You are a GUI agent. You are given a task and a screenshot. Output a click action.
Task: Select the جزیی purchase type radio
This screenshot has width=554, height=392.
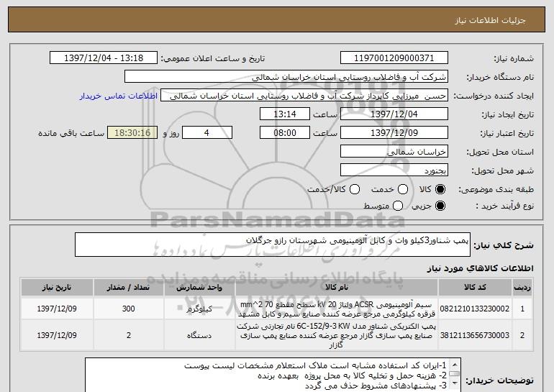click(x=440, y=206)
